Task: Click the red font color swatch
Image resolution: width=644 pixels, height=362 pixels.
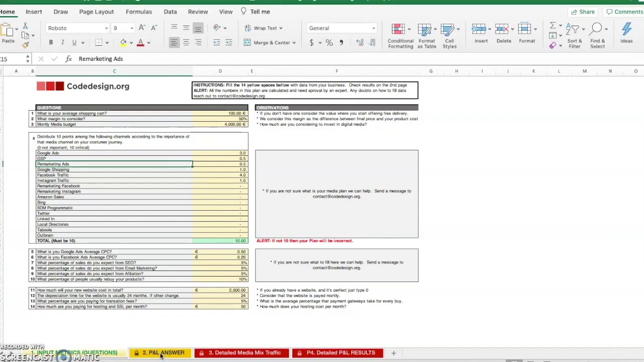Action: [140, 43]
